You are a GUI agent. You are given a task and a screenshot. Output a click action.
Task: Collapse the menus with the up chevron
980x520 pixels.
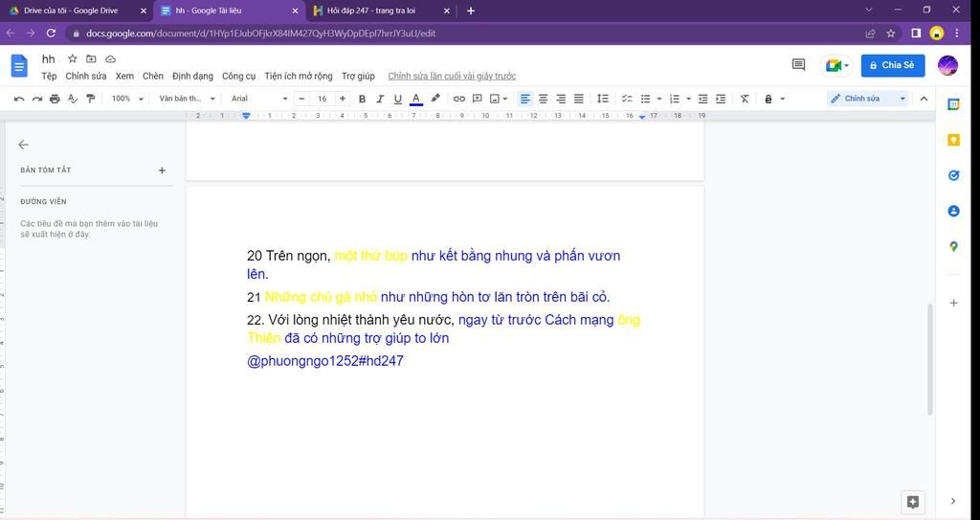(924, 99)
